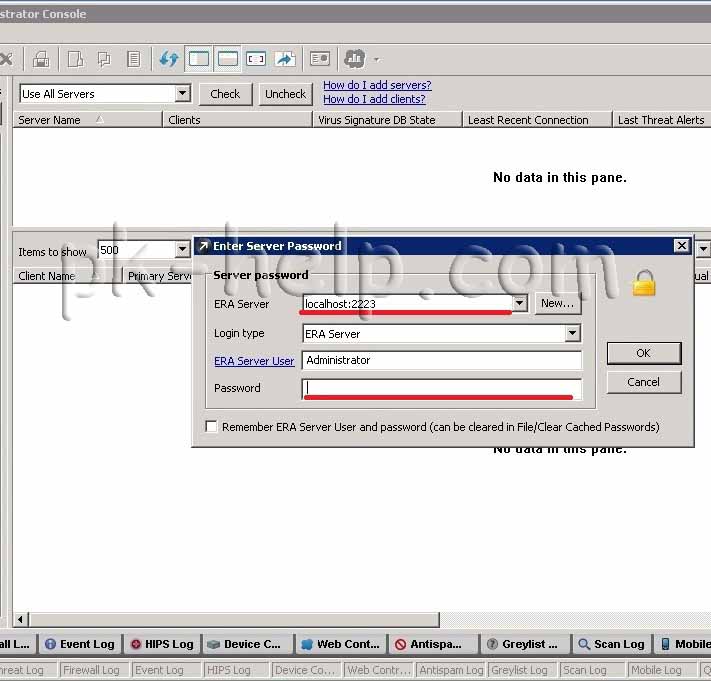Toggle the top pane layout icon

228,59
